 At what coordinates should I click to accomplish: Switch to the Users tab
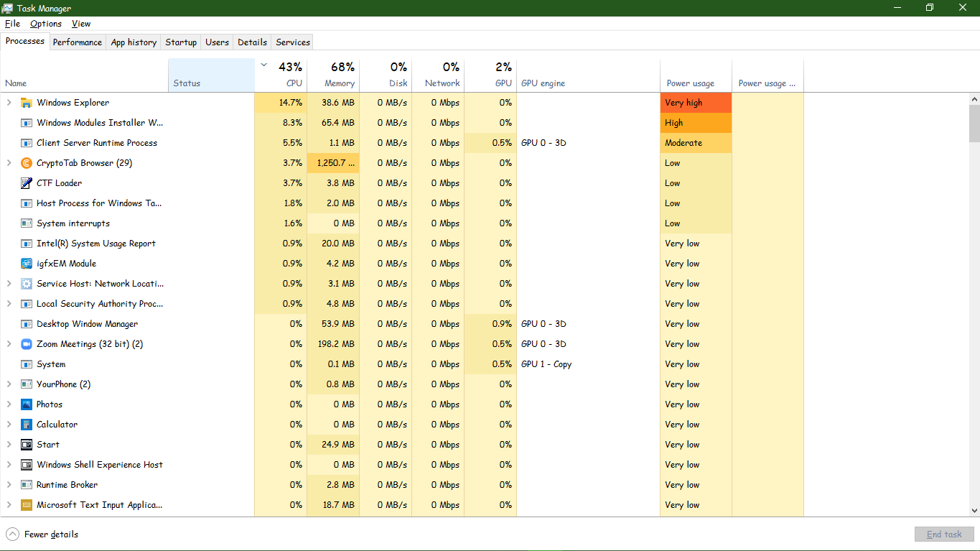pos(217,42)
